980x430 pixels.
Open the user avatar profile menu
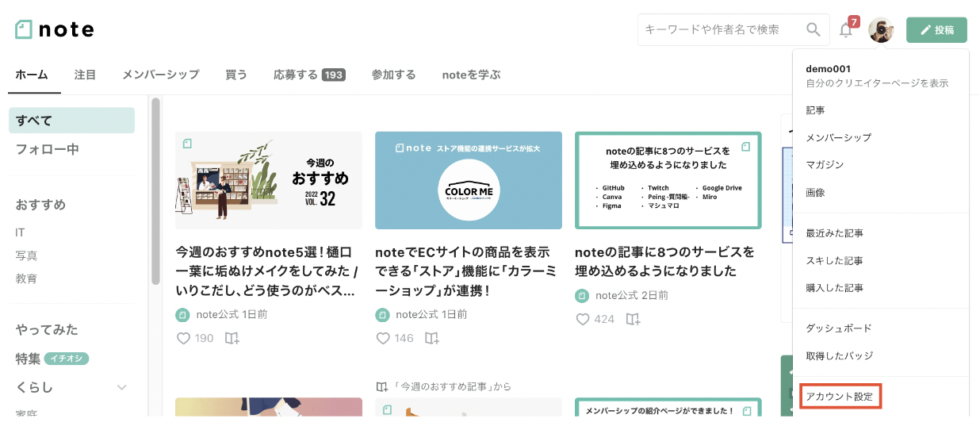coord(881,30)
